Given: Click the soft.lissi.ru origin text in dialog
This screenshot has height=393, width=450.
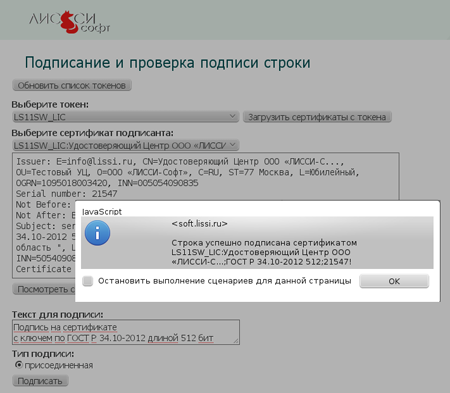Looking at the screenshot, I should tap(199, 224).
